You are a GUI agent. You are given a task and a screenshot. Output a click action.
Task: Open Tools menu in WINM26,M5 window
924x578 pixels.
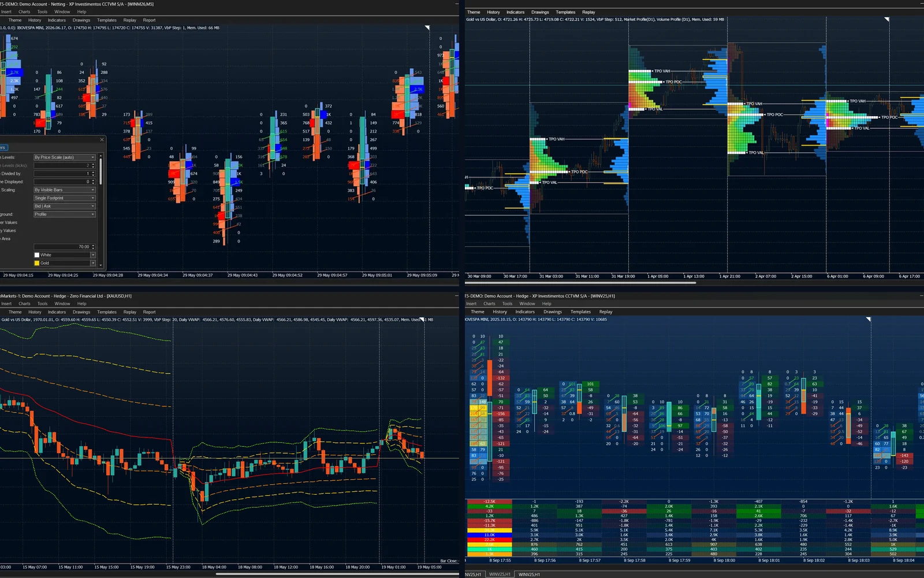[x=43, y=12]
